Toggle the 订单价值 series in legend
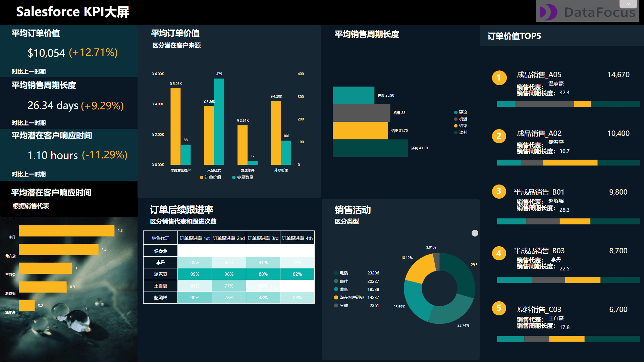Screen dimensions: 644x362 point(211,177)
